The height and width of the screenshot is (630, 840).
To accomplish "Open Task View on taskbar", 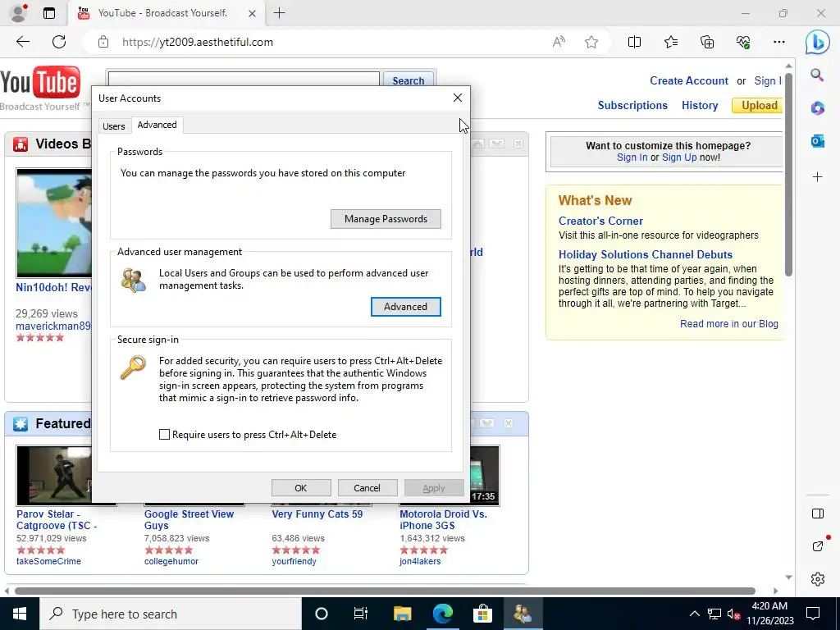I will point(361,614).
